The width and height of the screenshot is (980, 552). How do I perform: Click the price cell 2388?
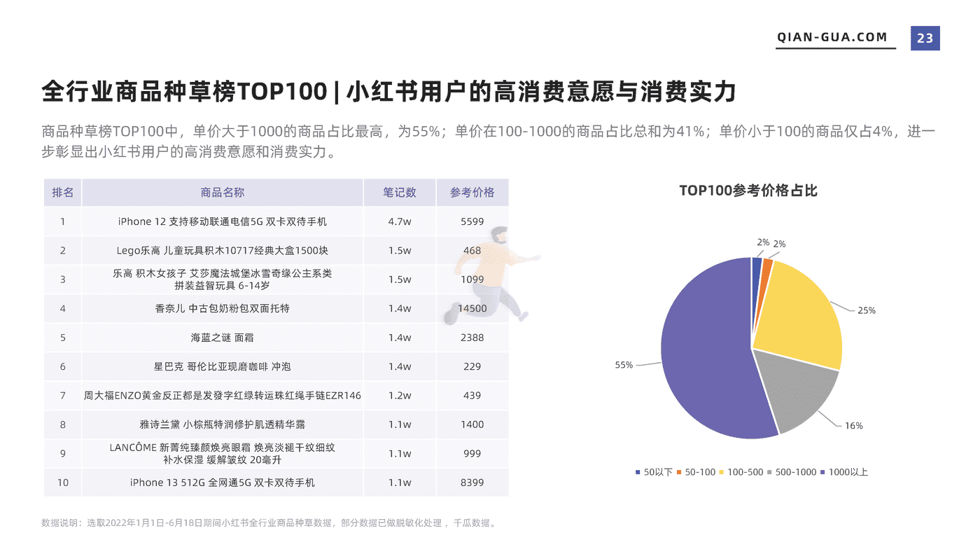[472, 338]
